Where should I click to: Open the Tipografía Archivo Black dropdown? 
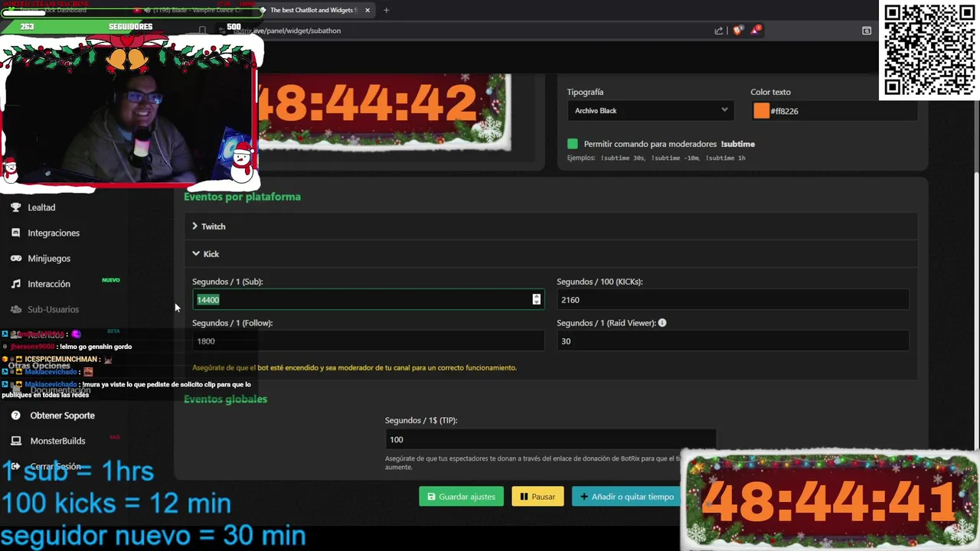(650, 111)
